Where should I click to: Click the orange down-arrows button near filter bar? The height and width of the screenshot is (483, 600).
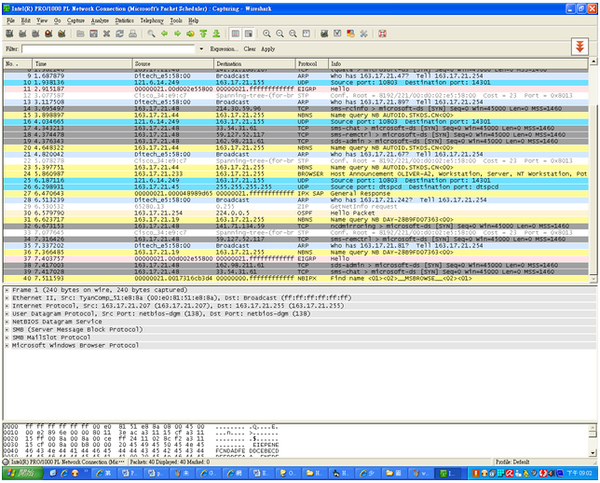coord(580,47)
